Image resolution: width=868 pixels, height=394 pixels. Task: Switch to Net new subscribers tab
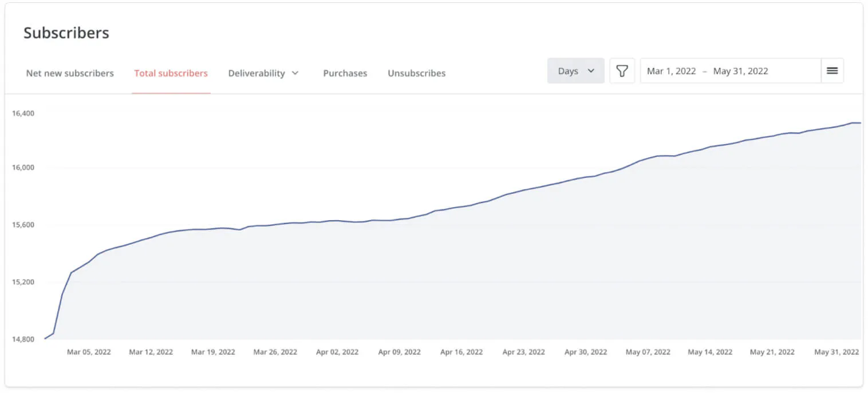click(70, 73)
